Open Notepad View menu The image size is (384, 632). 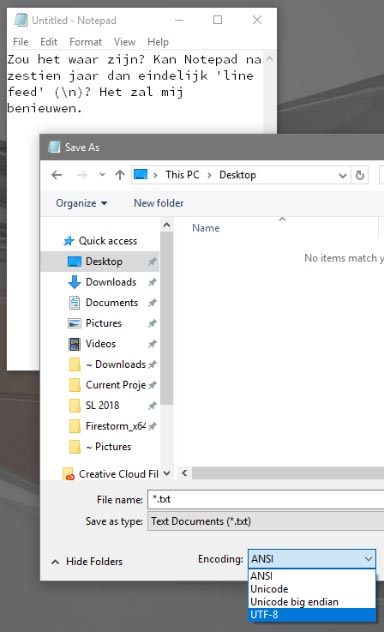[x=125, y=42]
